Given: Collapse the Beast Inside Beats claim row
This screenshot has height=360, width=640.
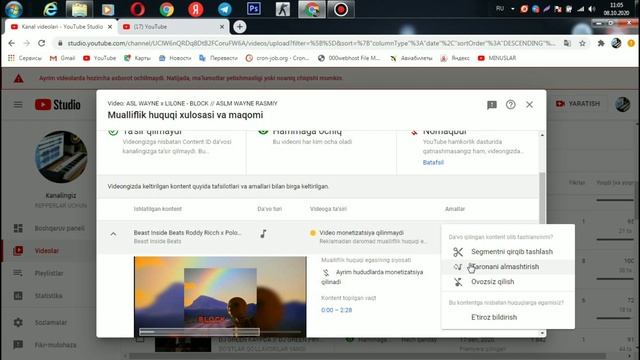Looking at the screenshot, I should (113, 234).
